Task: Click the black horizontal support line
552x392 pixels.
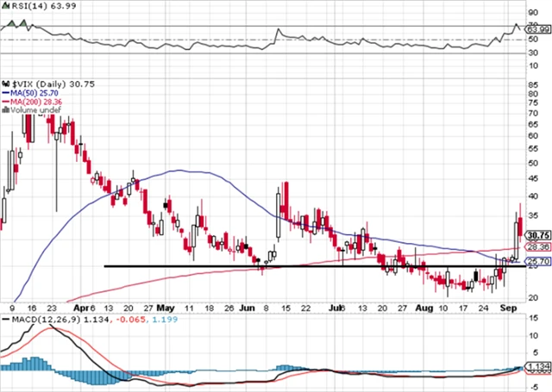Action: (315, 266)
